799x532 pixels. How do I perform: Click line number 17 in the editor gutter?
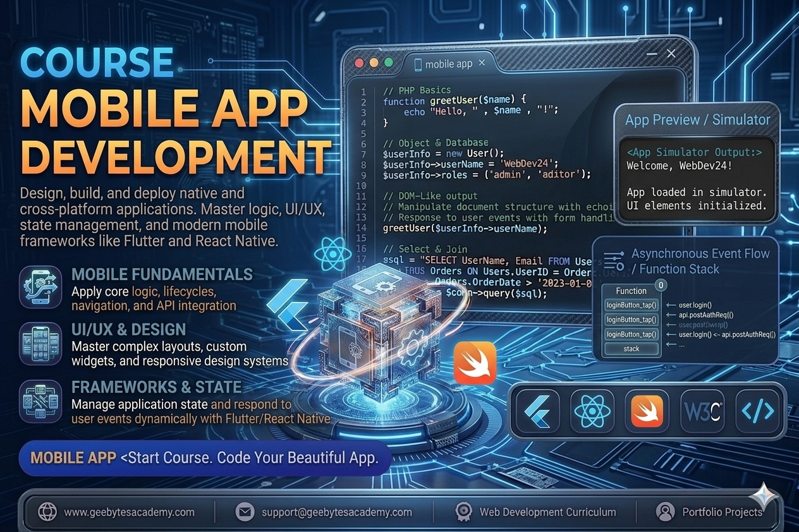point(362,260)
